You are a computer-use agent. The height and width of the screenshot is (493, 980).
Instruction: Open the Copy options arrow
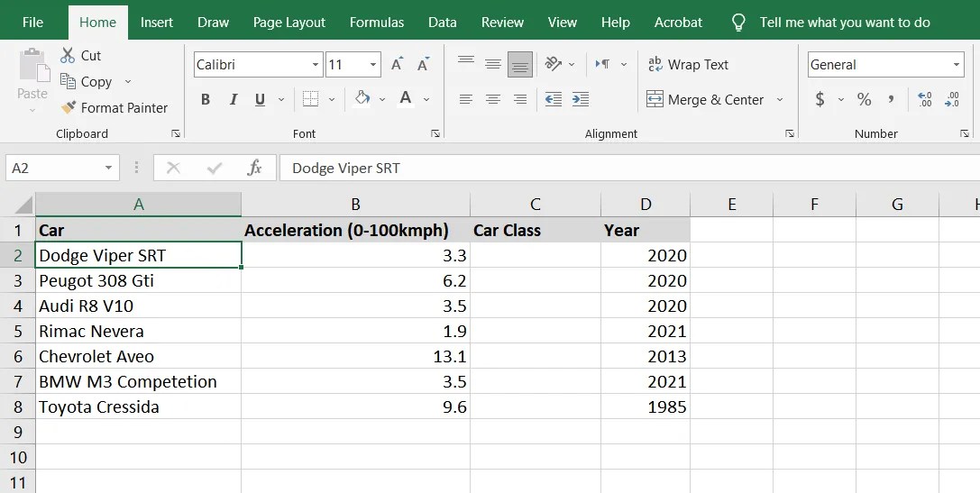128,81
